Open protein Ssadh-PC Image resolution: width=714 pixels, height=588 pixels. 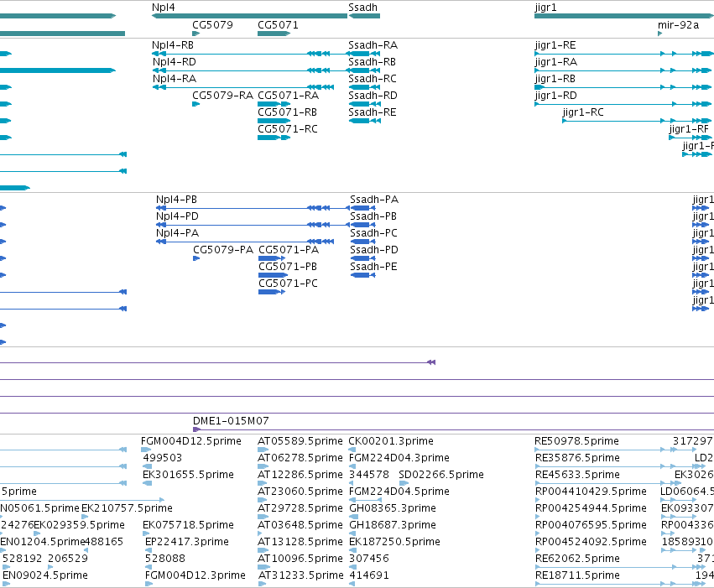click(373, 233)
